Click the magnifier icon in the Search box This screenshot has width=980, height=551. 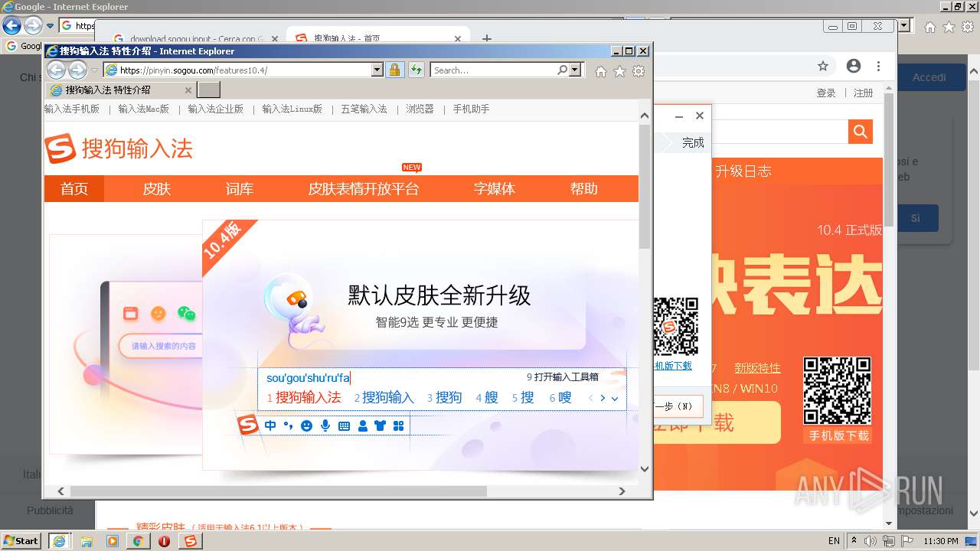click(563, 70)
